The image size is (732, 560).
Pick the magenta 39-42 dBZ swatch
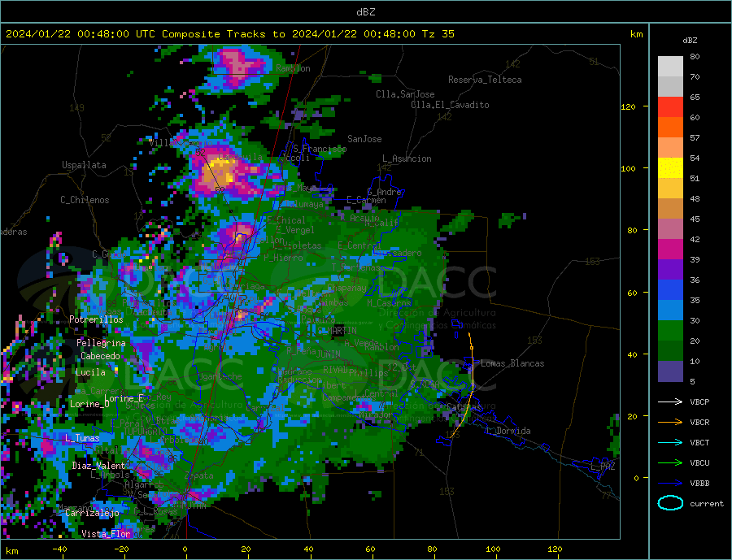[670, 250]
